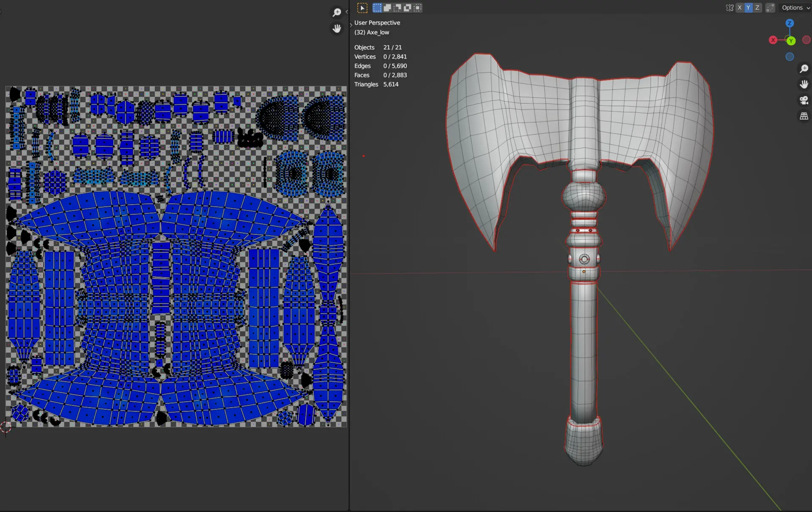
Task: Set selection mode to new selection
Action: point(377,8)
